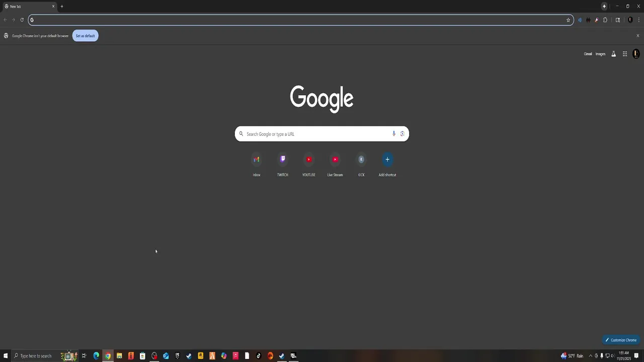
Task: Click the Gmail link on Google page
Action: pyautogui.click(x=588, y=54)
